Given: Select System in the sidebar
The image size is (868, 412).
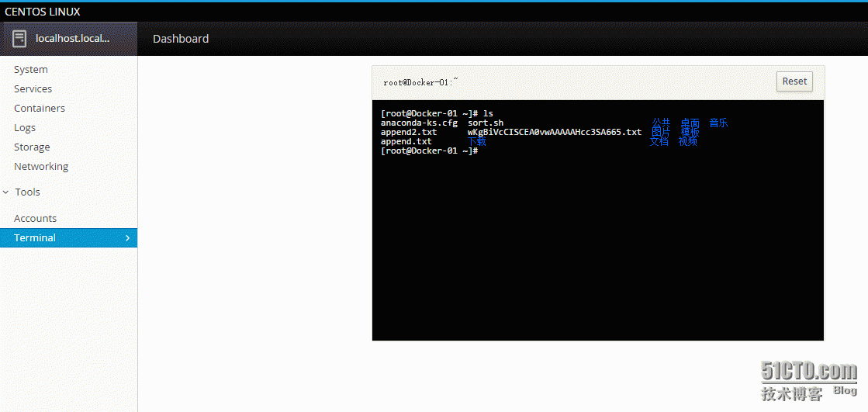Looking at the screenshot, I should pyautogui.click(x=31, y=69).
